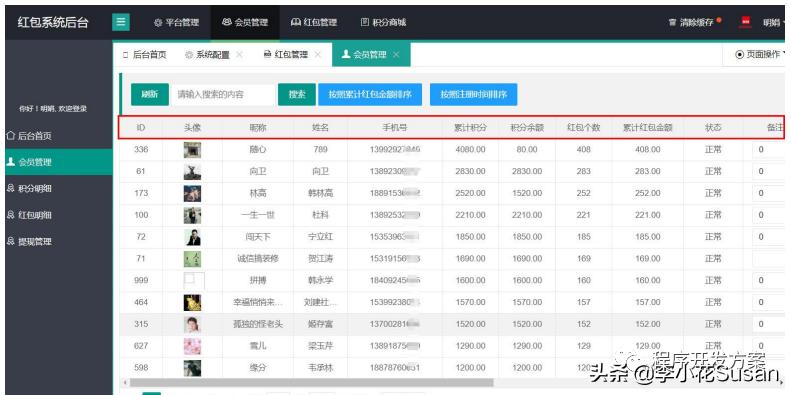Image resolution: width=791 pixels, height=395 pixels.
Task: Open 红包管理 top menu
Action: [x=314, y=23]
